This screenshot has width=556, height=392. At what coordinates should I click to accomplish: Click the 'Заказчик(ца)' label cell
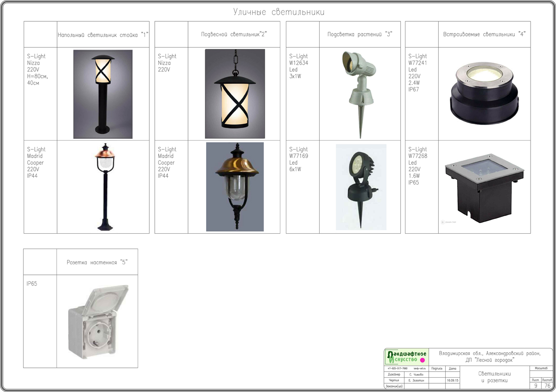click(394, 386)
